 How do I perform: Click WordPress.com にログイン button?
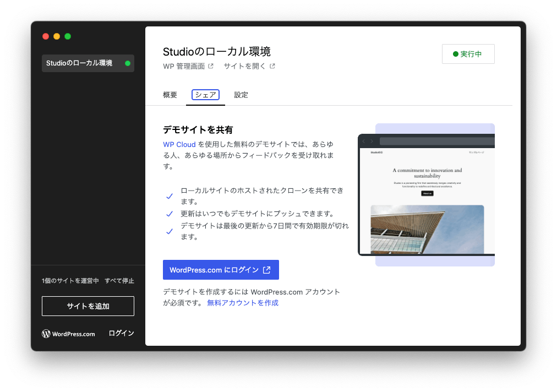[221, 270]
